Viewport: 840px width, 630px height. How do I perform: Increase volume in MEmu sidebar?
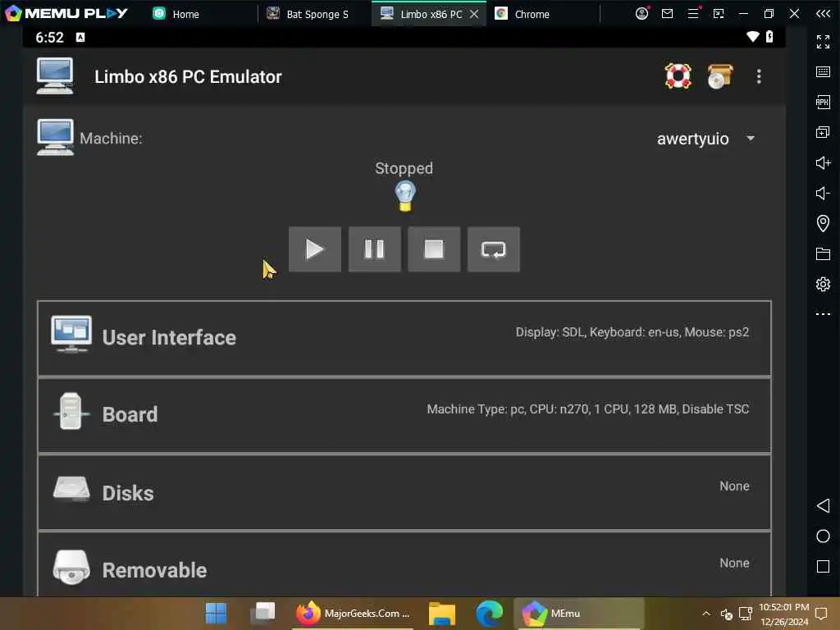point(823,162)
